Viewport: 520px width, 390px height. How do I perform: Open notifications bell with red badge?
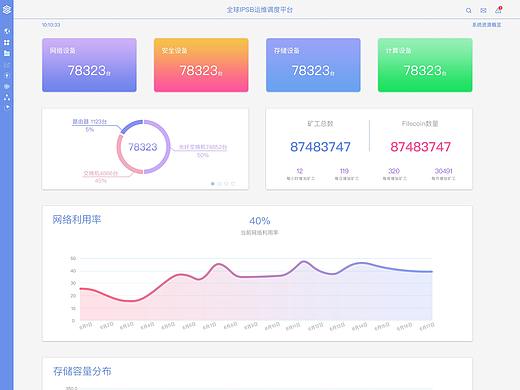pyautogui.click(x=498, y=10)
